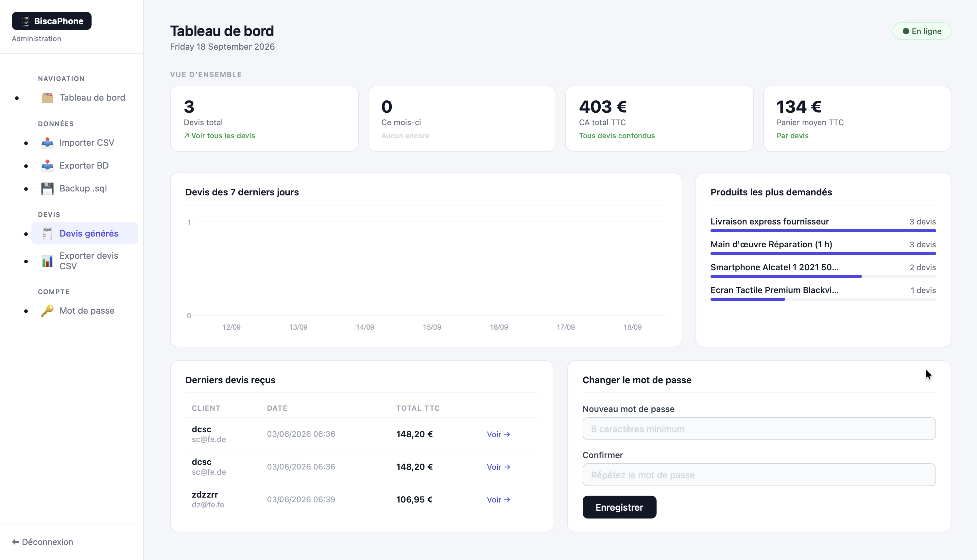Image resolution: width=977 pixels, height=560 pixels.
Task: Click the Enregistrer button
Action: (619, 507)
